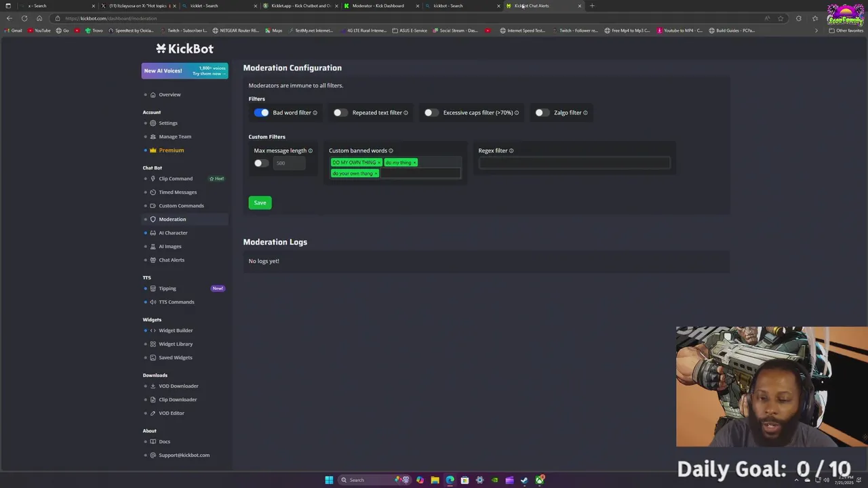Viewport: 868px width, 488px height.
Task: Click the Excessive caps filter info icon
Action: click(x=516, y=113)
